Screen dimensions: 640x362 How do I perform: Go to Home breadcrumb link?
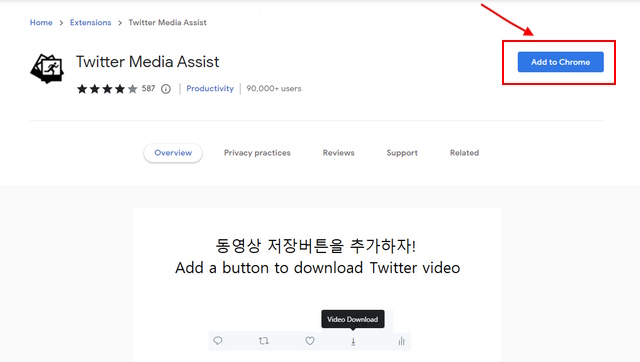[41, 22]
